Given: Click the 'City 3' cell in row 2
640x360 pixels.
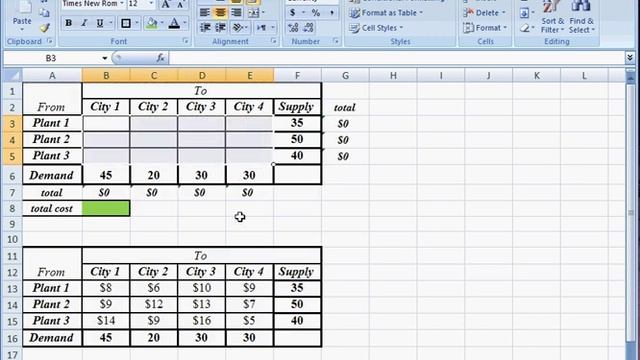Looking at the screenshot, I should (x=201, y=107).
